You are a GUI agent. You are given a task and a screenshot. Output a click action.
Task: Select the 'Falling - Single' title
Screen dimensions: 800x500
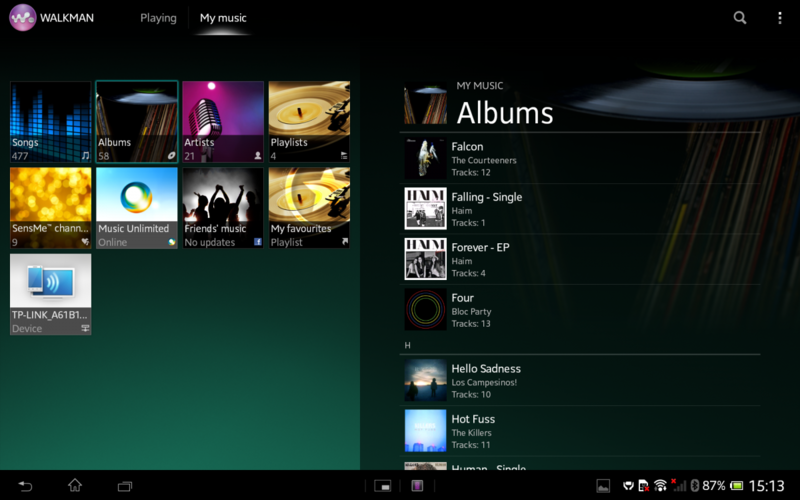[x=487, y=197]
